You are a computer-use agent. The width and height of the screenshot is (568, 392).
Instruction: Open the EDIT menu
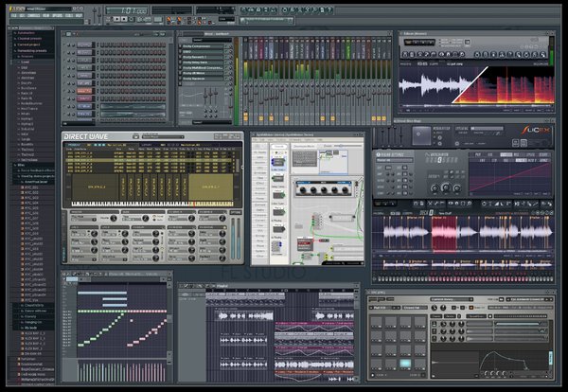23,15
